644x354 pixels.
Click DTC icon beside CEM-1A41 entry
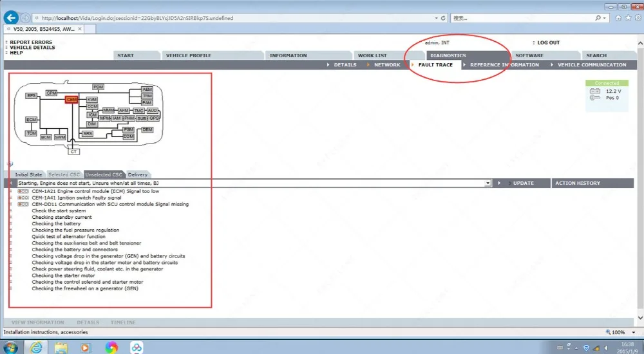tap(23, 198)
